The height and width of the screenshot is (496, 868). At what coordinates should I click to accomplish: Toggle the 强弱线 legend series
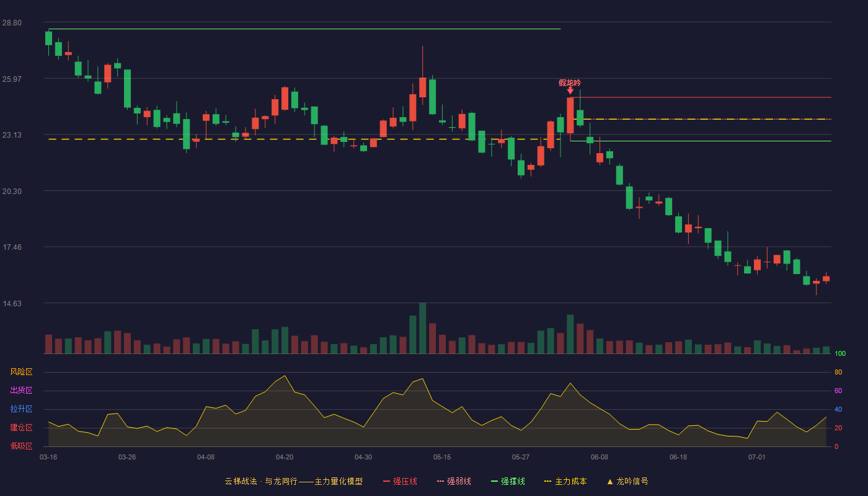pyautogui.click(x=454, y=481)
